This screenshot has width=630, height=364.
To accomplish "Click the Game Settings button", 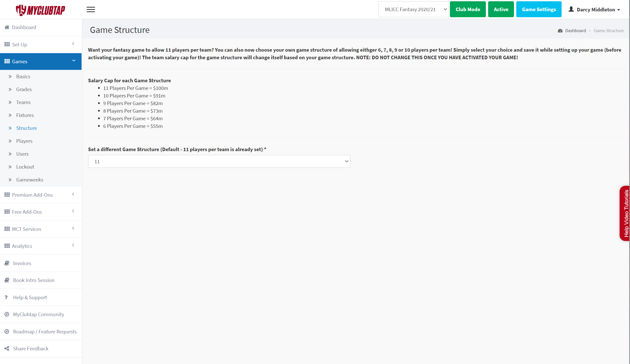I will 539,9.
